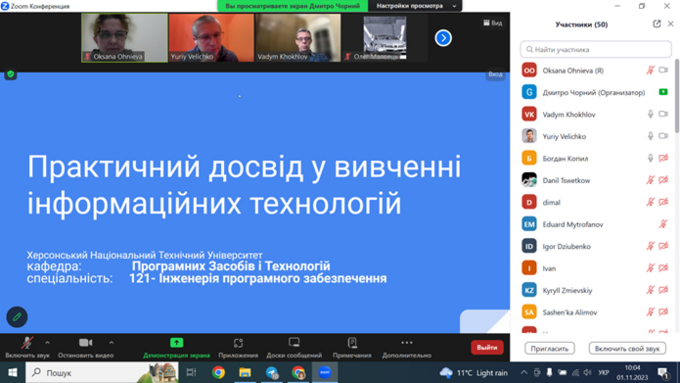Pop out the participants panel
The height and width of the screenshot is (383, 680).
[x=657, y=24]
